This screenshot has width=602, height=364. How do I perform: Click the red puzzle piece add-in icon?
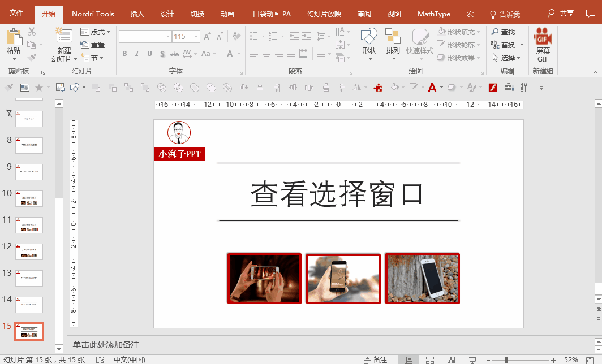click(379, 88)
